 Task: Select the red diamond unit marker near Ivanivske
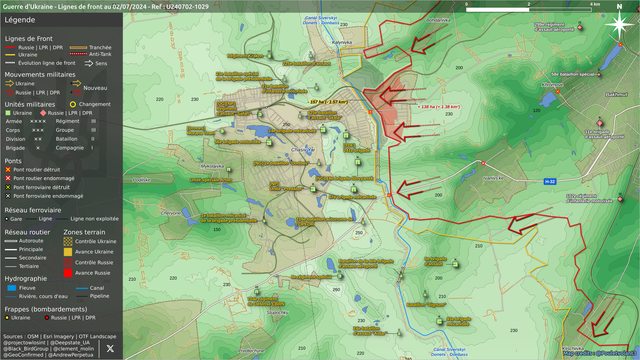tap(600, 123)
